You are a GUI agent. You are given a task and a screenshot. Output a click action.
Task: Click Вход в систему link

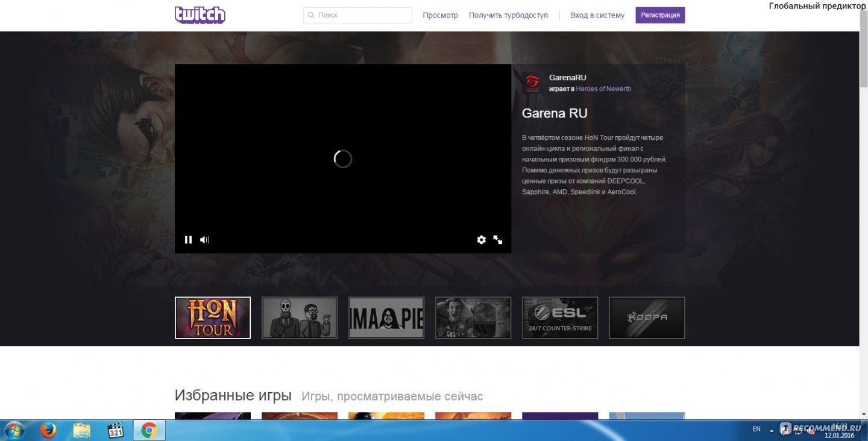597,15
